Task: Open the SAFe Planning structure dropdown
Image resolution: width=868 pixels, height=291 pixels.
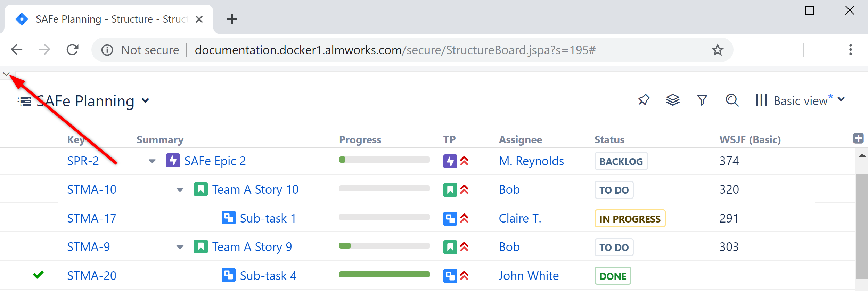Action: point(146,101)
